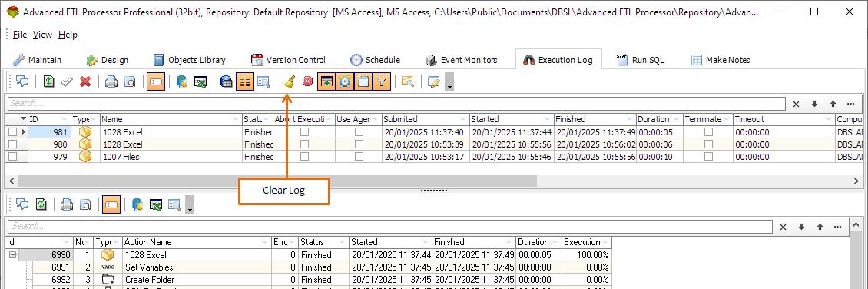Click the red X delete icon
868x289 pixels.
click(85, 82)
